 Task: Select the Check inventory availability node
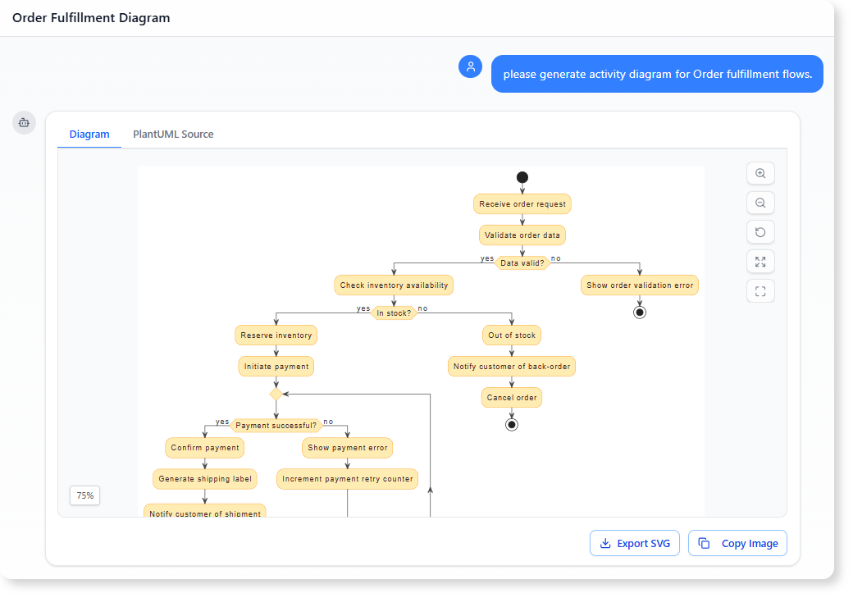tap(394, 285)
